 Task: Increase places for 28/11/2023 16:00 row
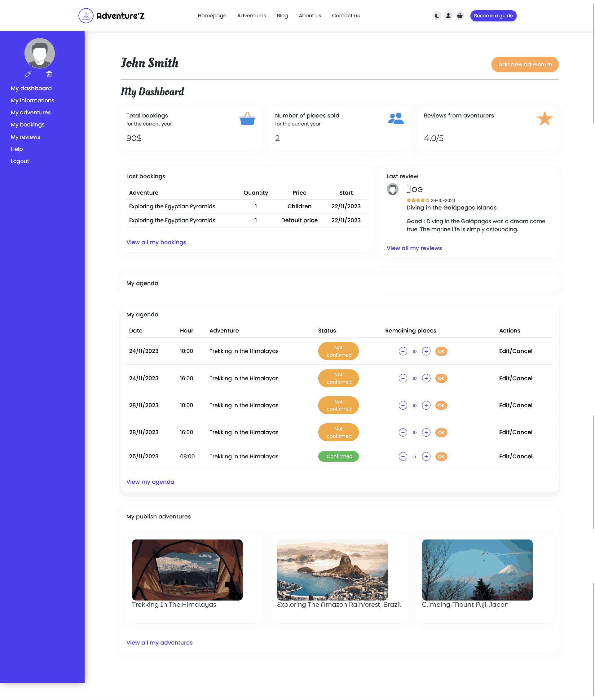point(426,432)
